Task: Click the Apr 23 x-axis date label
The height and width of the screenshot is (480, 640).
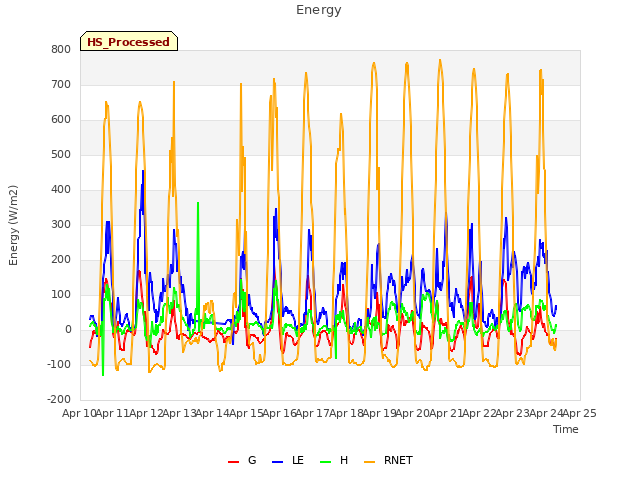Action: click(513, 413)
